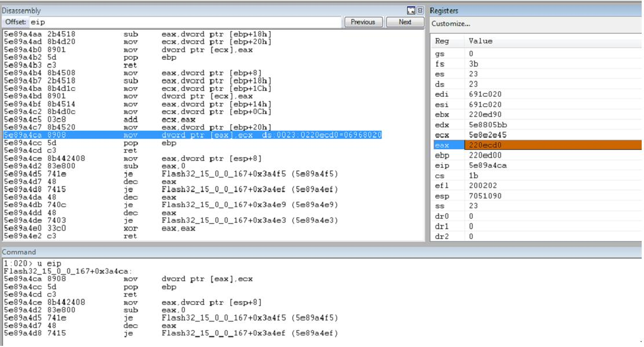The height and width of the screenshot is (347, 644).
Task: Focus the Offset field containing eip
Action: click(185, 22)
